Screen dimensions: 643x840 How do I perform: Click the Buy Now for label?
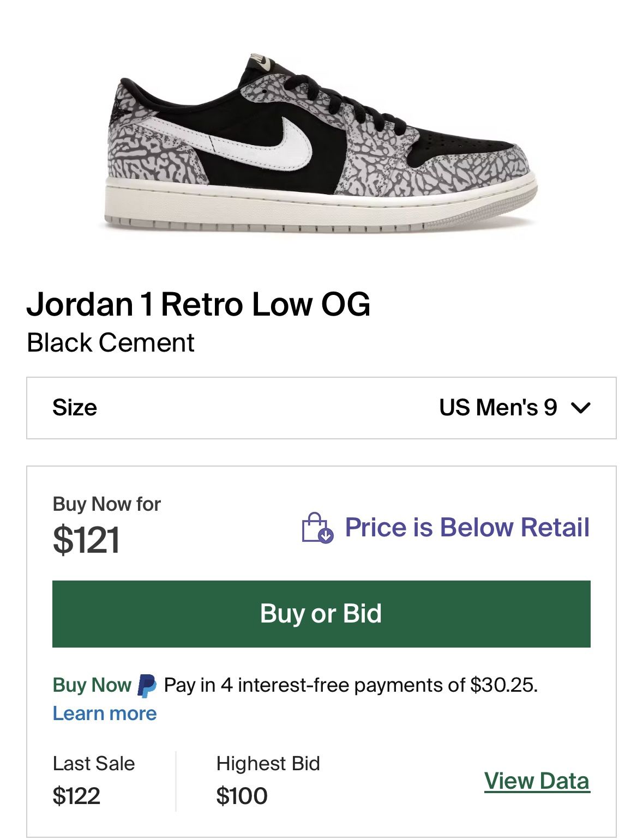click(106, 504)
